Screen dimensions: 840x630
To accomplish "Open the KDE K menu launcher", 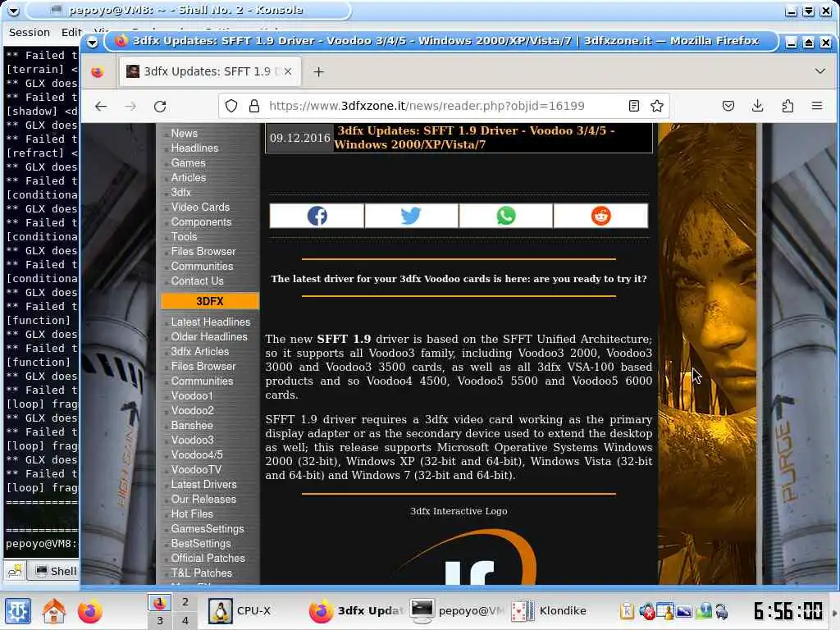I will coord(18,611).
